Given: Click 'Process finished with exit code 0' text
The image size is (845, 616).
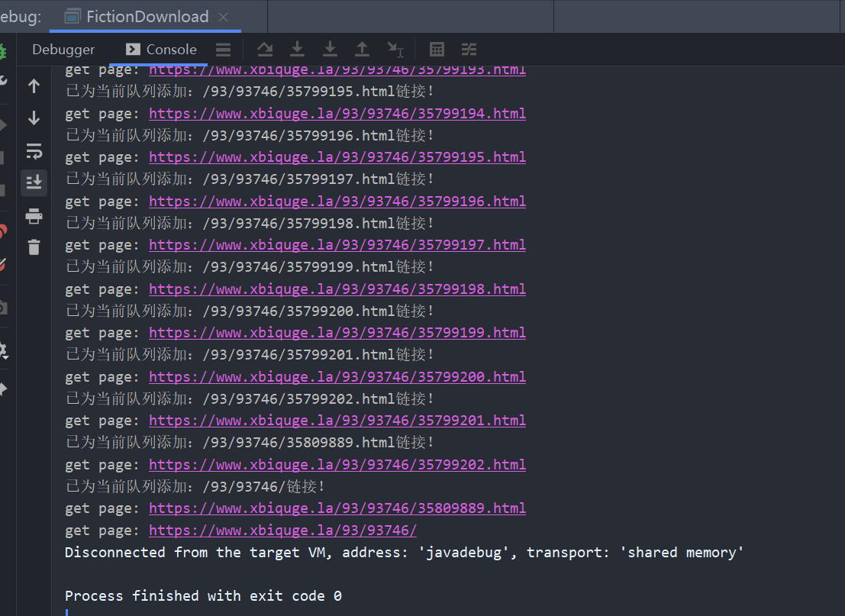Looking at the screenshot, I should click(203, 596).
